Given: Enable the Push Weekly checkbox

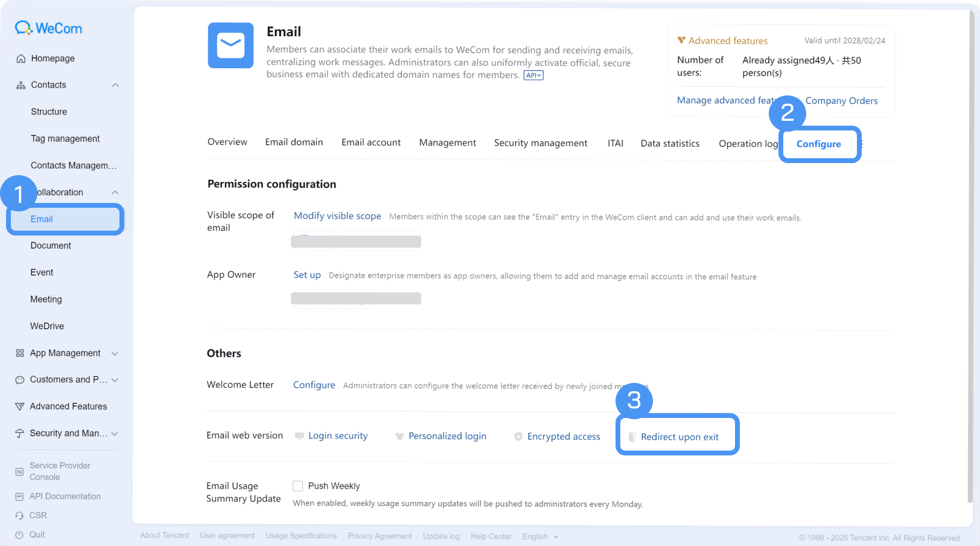Looking at the screenshot, I should tap(297, 486).
